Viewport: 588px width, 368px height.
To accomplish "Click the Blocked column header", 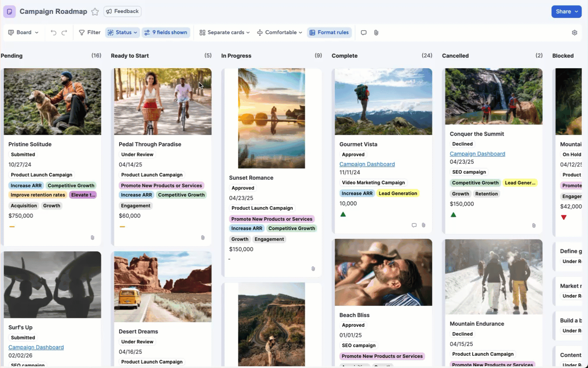I will 563,56.
